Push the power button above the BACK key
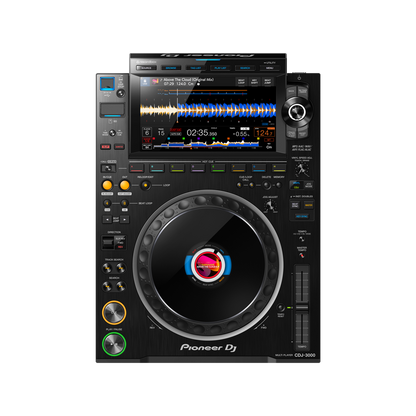This screenshot has height=416, width=416. [x=299, y=78]
